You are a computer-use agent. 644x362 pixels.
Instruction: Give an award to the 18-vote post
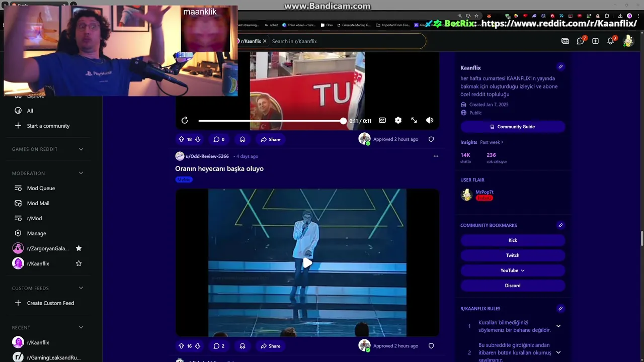pyautogui.click(x=243, y=139)
